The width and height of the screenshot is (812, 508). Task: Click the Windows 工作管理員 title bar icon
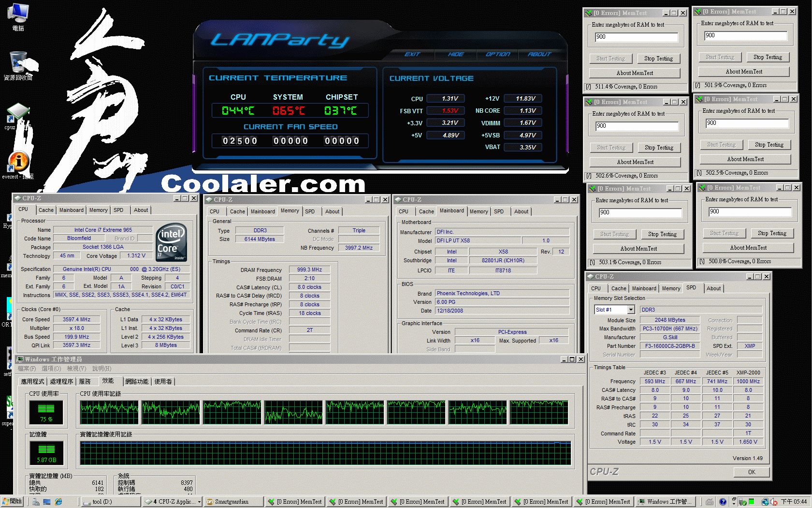[x=20, y=359]
